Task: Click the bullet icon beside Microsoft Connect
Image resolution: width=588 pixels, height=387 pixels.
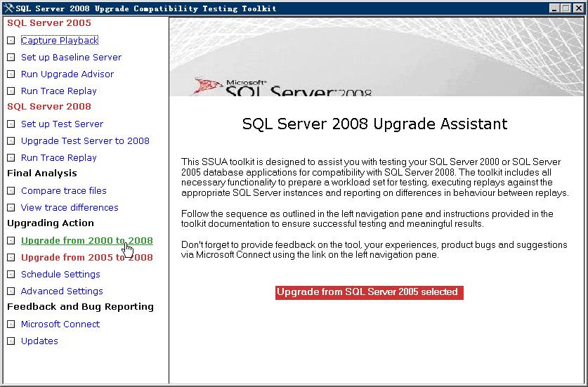Action: pos(11,324)
